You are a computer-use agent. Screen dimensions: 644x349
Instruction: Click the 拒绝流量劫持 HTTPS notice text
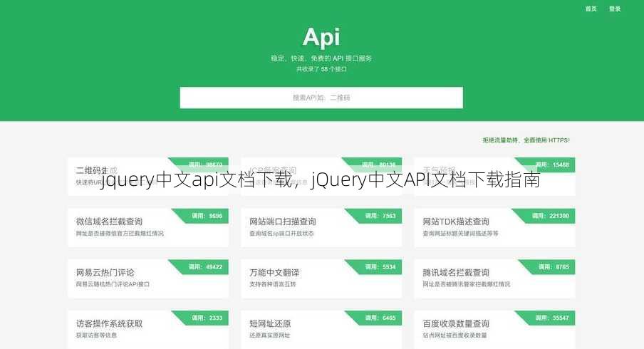[526, 140]
